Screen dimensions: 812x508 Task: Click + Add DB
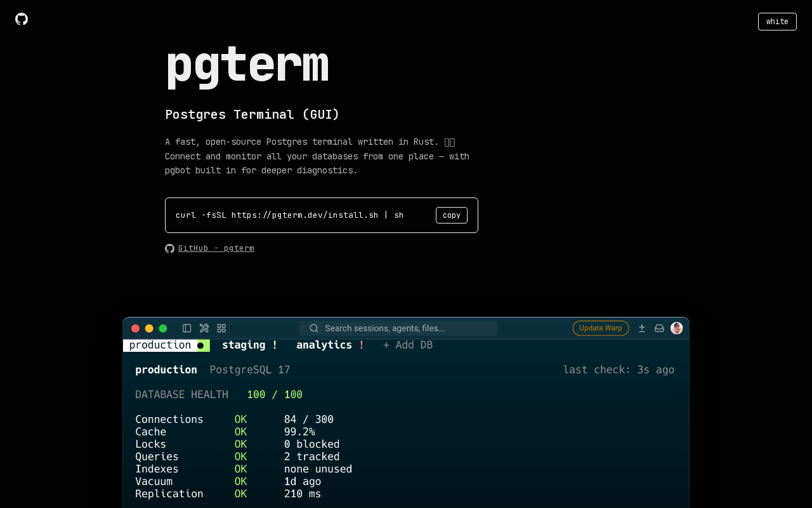[x=408, y=345]
